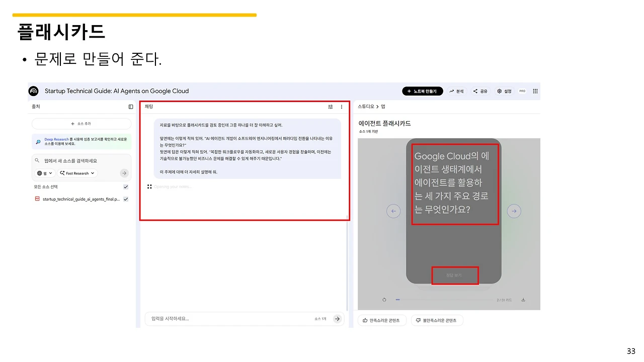Uncheck the startup_technical_guide source checkbox
This screenshot has width=644, height=362.
point(126,199)
